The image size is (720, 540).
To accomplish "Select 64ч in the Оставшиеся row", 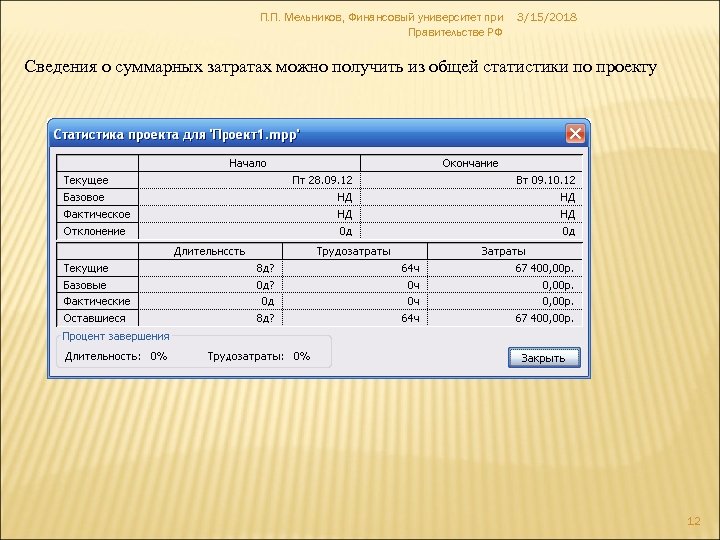I will 411,318.
